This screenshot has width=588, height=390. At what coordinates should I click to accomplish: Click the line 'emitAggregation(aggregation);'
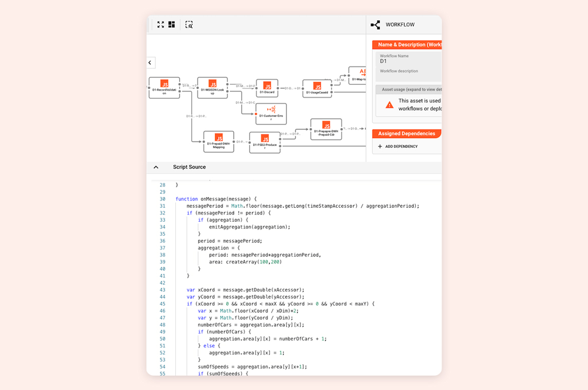point(249,227)
